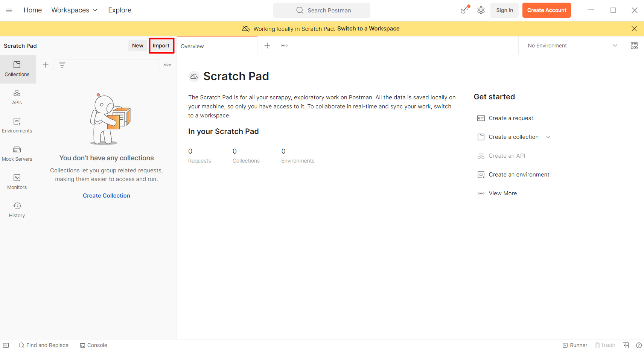Image resolution: width=644 pixels, height=350 pixels.
Task: Expand Create a collection options chevron
Action: point(548,137)
